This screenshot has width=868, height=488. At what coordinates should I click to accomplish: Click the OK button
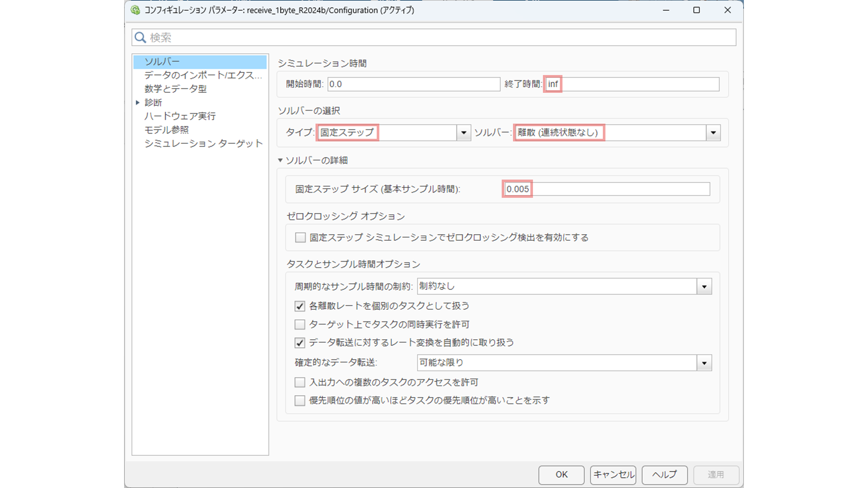pos(561,475)
